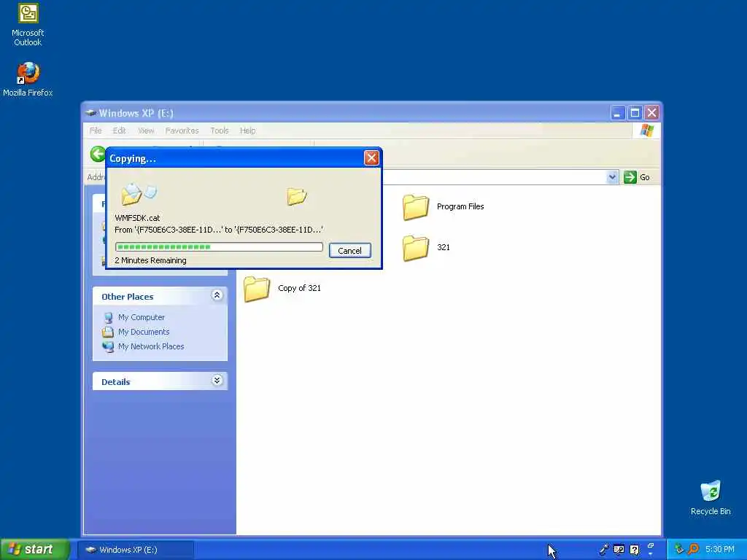Viewport: 747px width, 560px height.
Task: Click the My Network Places icon
Action: point(108,346)
